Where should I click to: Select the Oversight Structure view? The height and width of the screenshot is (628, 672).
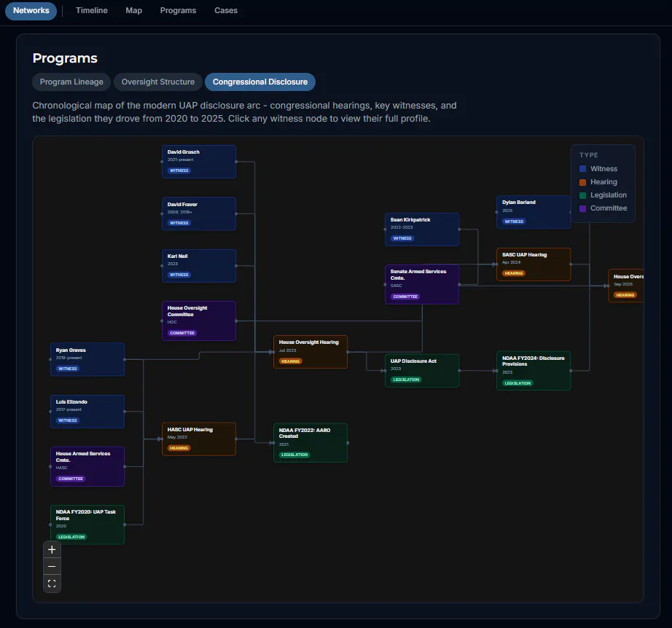click(157, 82)
